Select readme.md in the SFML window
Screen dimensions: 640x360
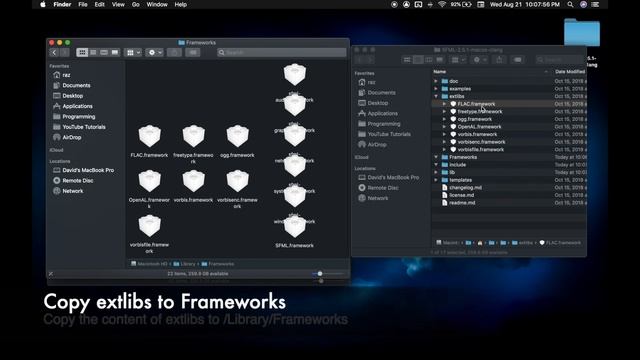pyautogui.click(x=509, y=202)
